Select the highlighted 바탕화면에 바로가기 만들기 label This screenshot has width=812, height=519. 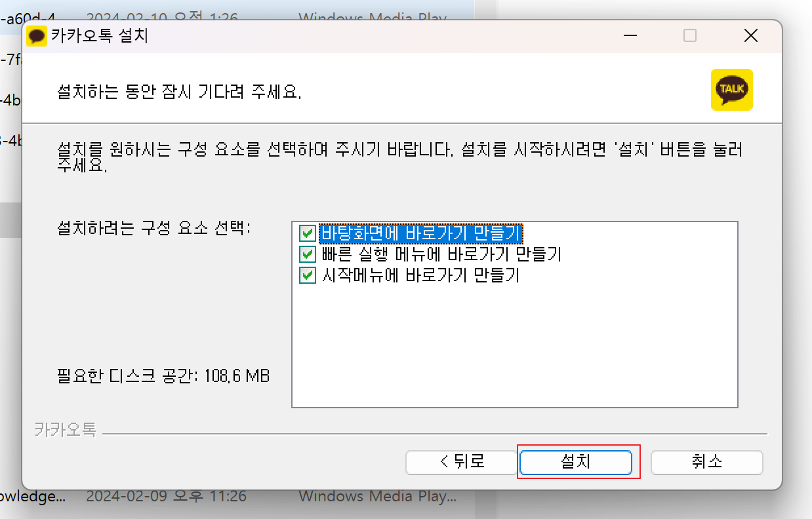point(420,233)
